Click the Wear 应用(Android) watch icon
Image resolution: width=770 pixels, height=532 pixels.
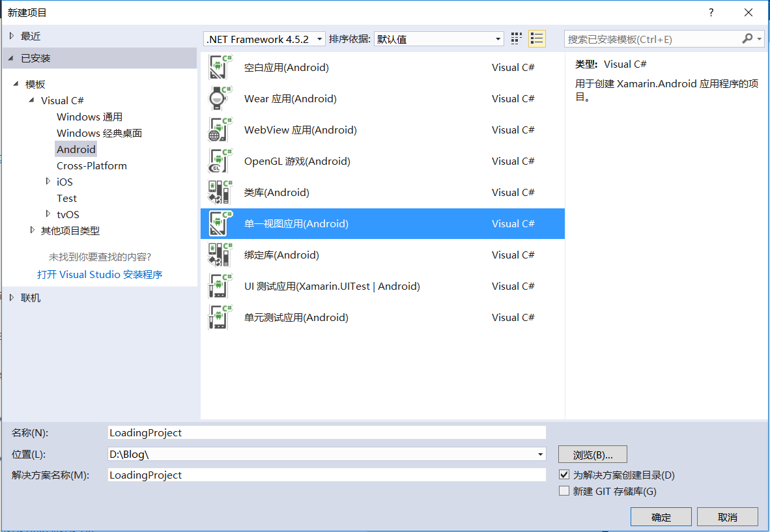point(220,98)
